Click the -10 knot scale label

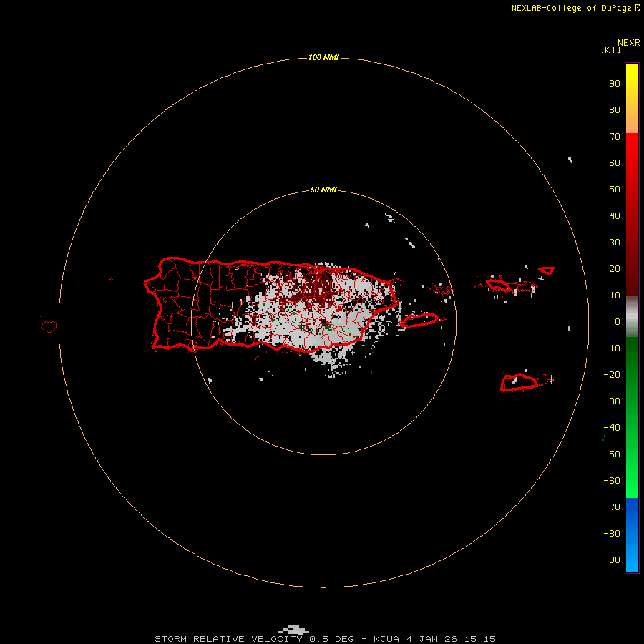tap(612, 348)
